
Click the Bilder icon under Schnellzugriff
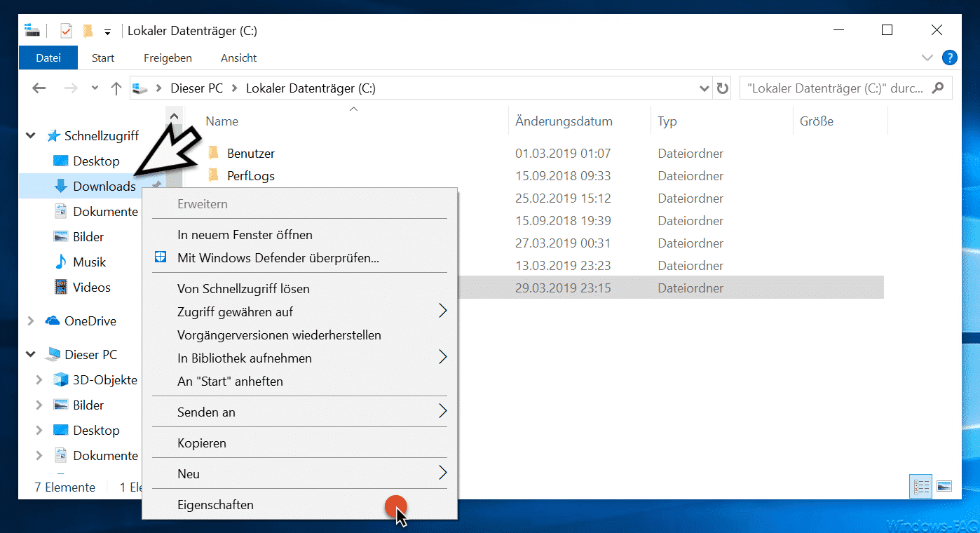point(61,236)
